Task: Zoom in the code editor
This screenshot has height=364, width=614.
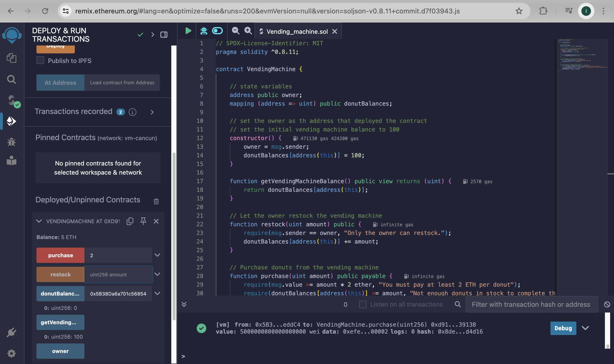Action: point(248,31)
